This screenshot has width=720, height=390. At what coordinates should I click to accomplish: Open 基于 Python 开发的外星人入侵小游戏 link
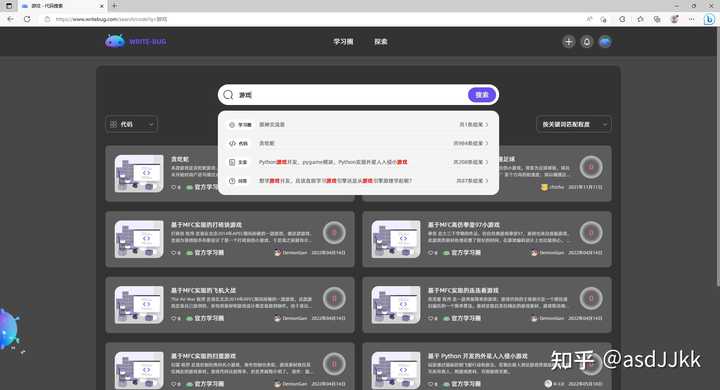tap(478, 356)
